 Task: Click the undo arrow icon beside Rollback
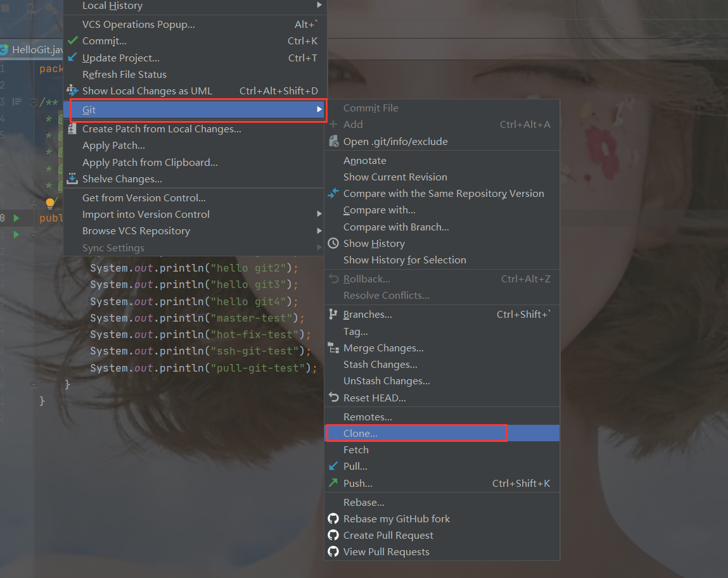tap(333, 279)
